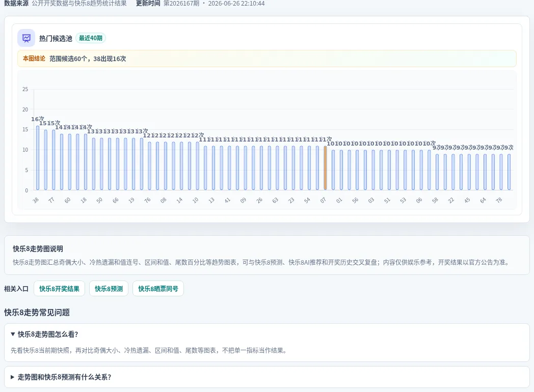Click the chart bar above label 66

[118, 164]
